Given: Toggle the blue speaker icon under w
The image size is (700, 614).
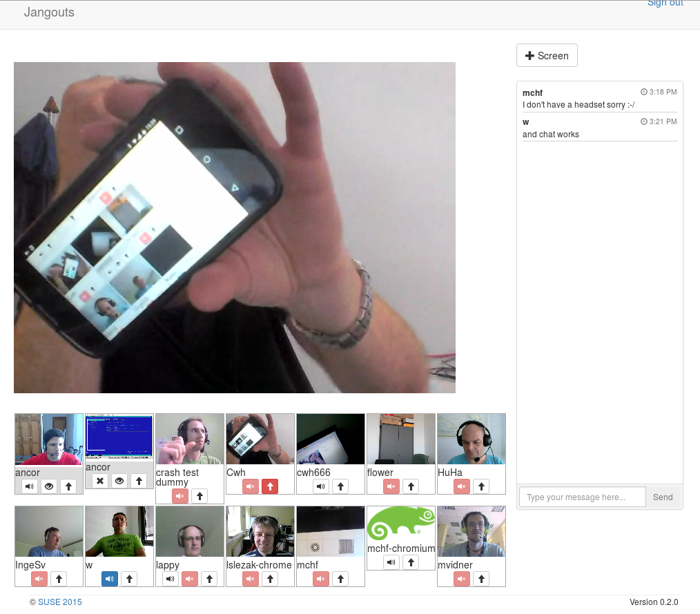Looking at the screenshot, I should [x=110, y=579].
